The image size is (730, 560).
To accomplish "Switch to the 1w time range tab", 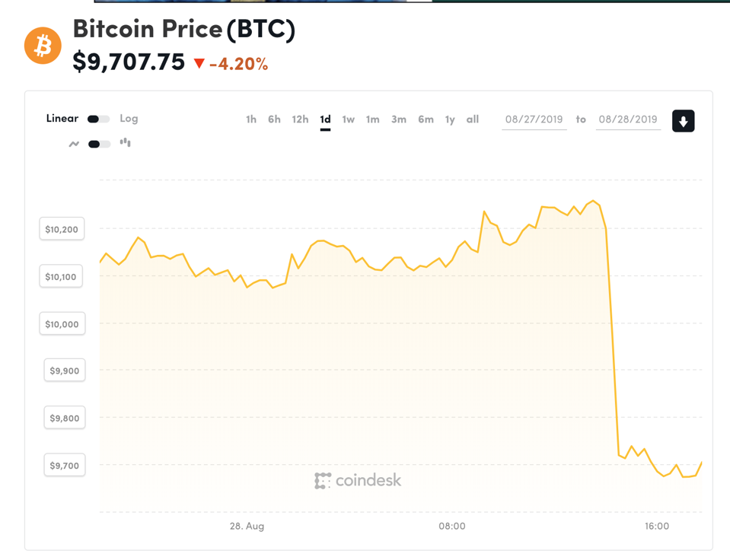I will point(349,119).
